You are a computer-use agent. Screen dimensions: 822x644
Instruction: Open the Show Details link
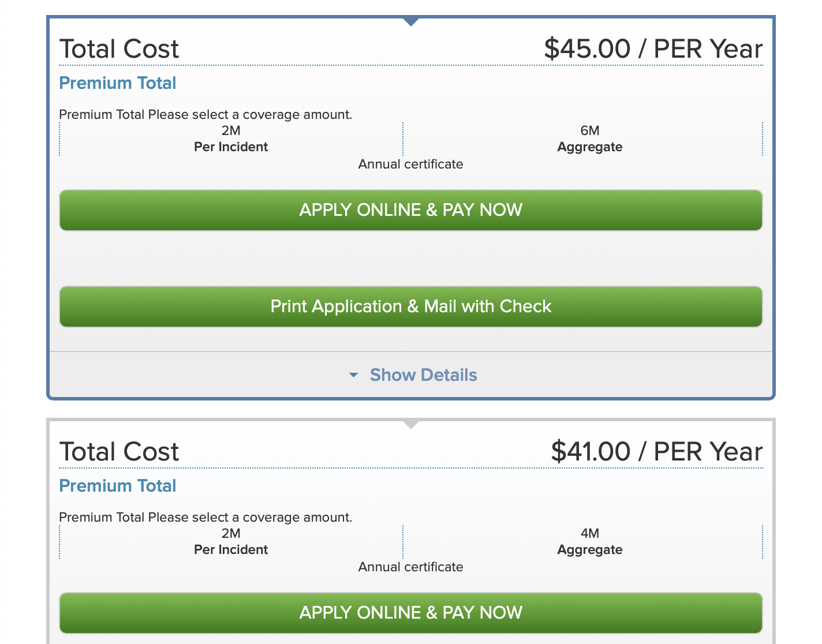click(423, 375)
